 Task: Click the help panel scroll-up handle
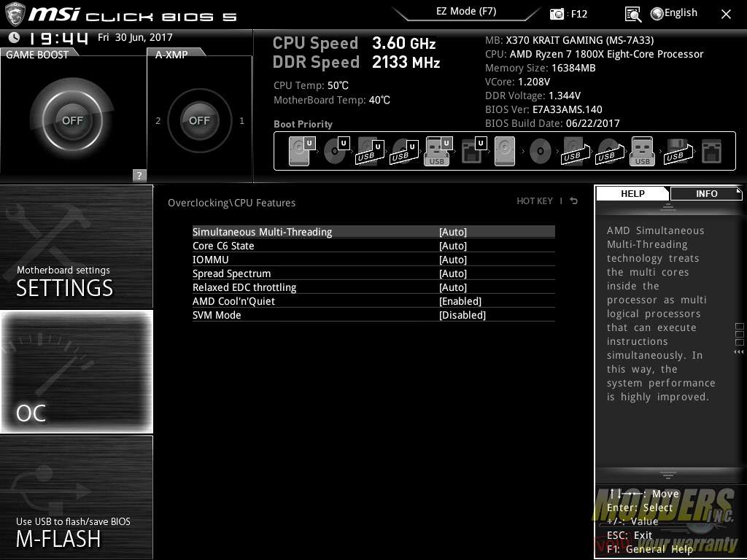pos(668,207)
